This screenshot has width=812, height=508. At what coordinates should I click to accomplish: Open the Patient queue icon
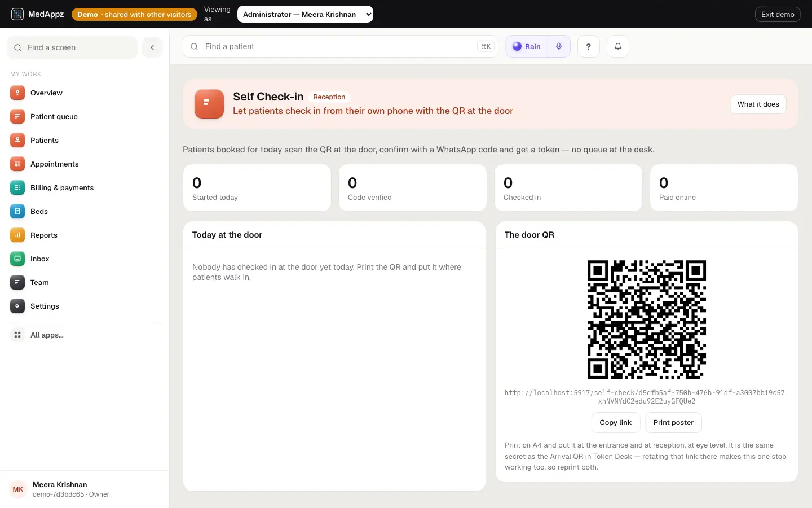(17, 116)
